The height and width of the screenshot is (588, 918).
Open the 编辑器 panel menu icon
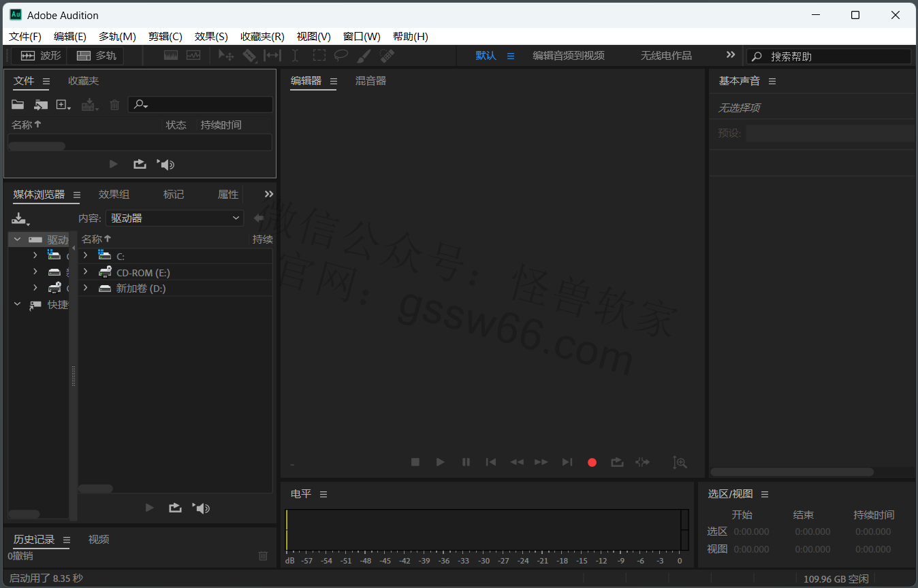tap(334, 81)
